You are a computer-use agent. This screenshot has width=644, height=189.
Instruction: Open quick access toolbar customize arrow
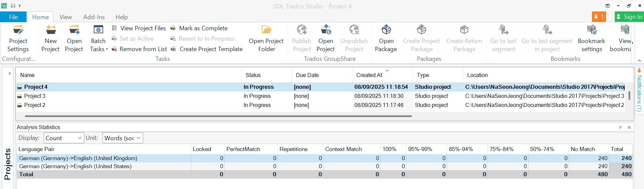pyautogui.click(x=20, y=6)
